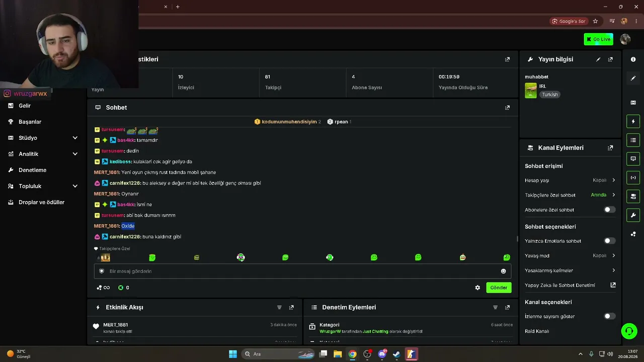The height and width of the screenshot is (362, 644).
Task: Pop out the Yayın bilgisi panel
Action: 610,59
